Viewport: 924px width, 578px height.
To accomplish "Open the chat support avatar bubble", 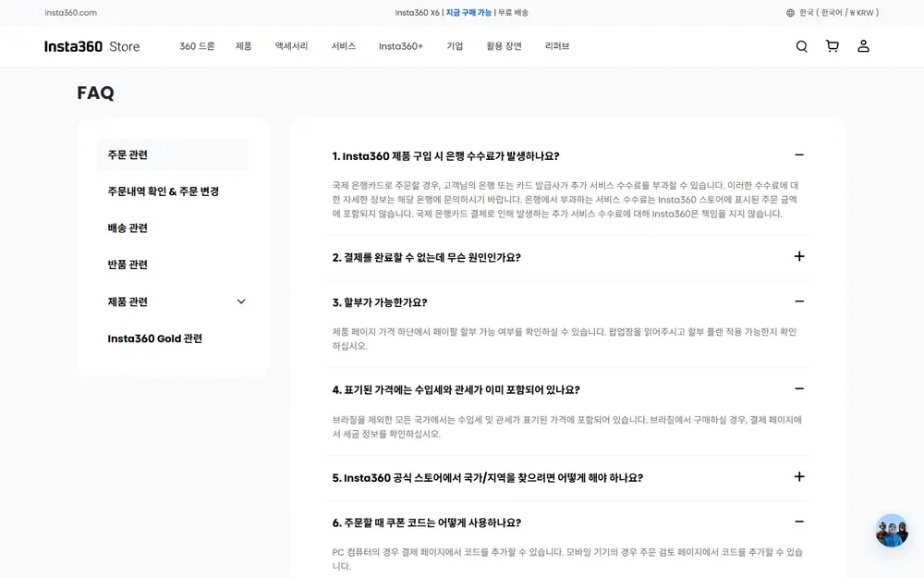I will (x=892, y=531).
